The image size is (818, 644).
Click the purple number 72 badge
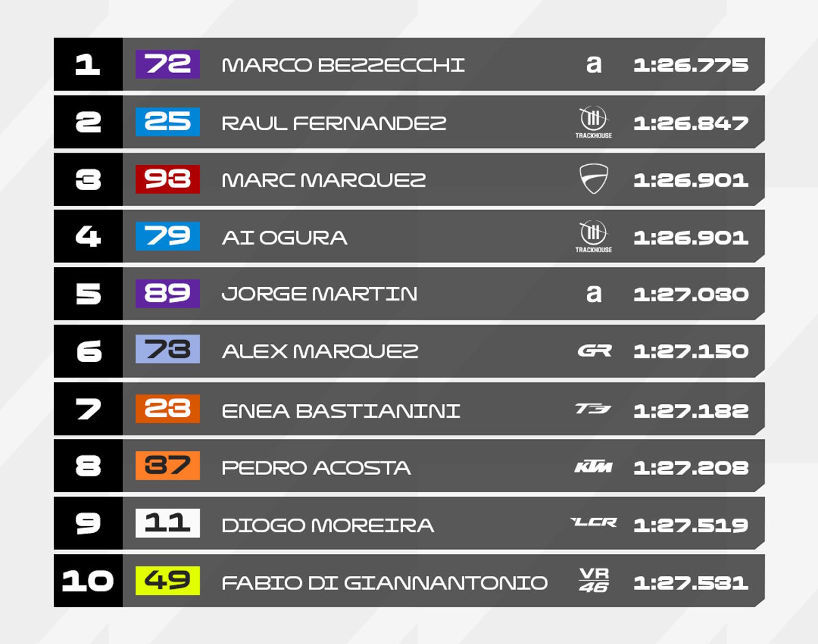coord(168,64)
